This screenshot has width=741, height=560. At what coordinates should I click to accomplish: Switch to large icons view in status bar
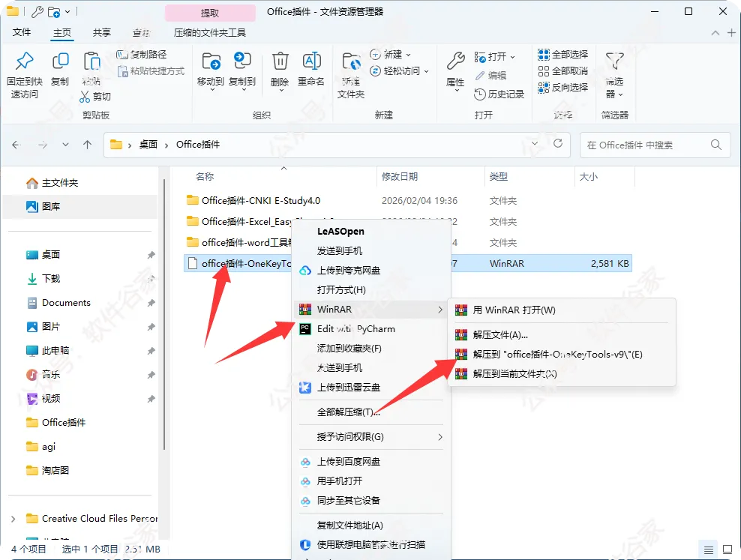pos(727,550)
